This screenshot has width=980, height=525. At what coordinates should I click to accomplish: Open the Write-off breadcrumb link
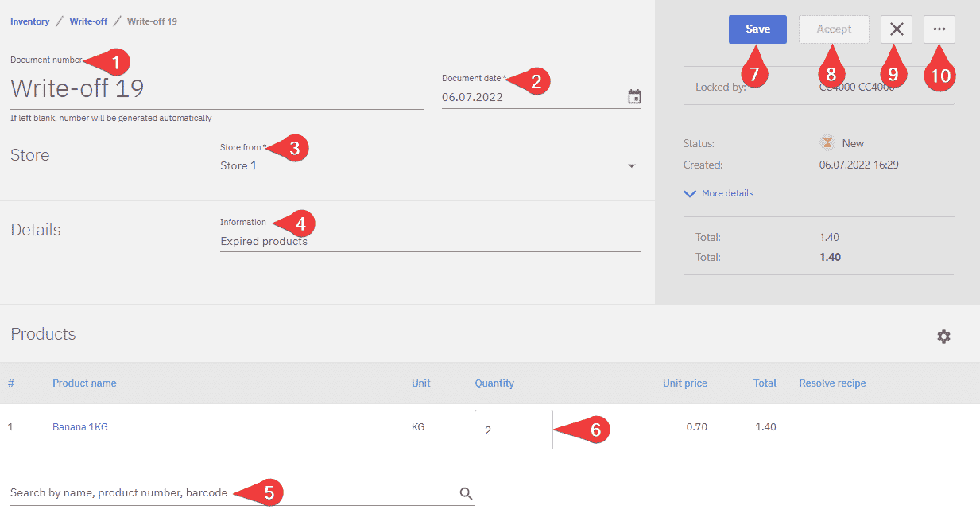tap(88, 21)
